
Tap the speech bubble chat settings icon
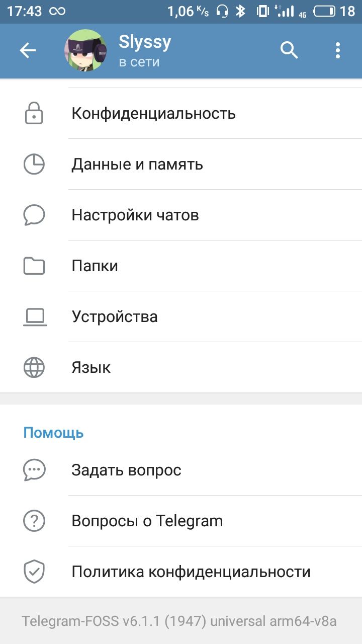click(x=34, y=215)
